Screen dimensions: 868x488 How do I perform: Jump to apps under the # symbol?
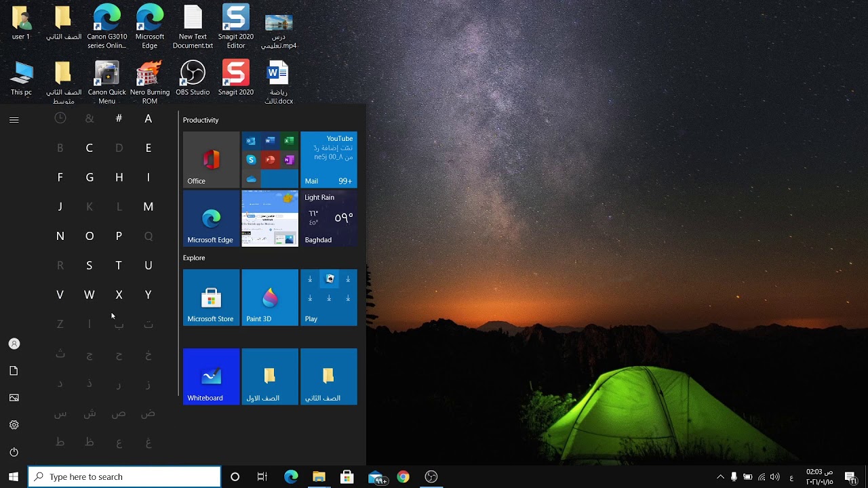coord(119,119)
